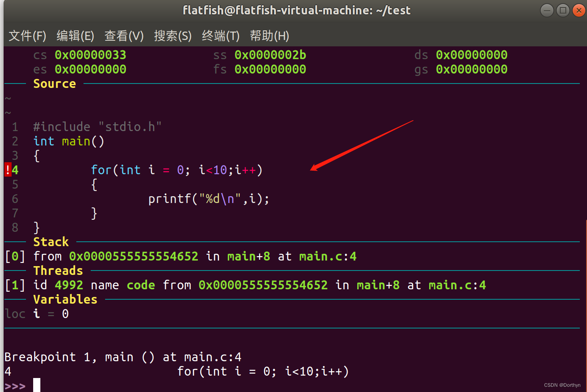Click main.c:4 in the Threads row

458,285
